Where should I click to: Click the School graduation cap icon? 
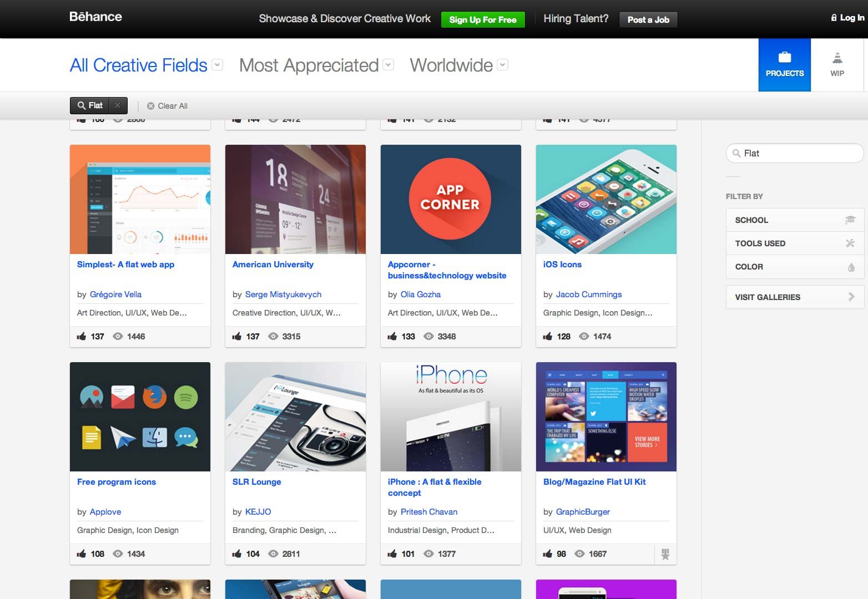[850, 220]
